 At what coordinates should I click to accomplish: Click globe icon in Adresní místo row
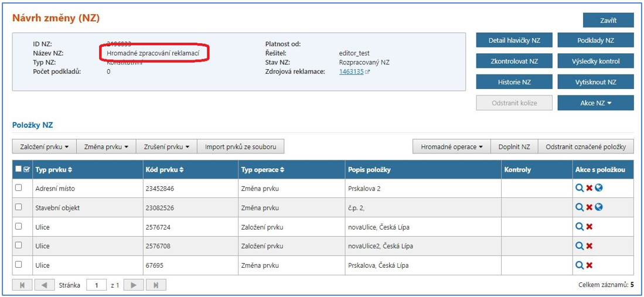(x=599, y=189)
